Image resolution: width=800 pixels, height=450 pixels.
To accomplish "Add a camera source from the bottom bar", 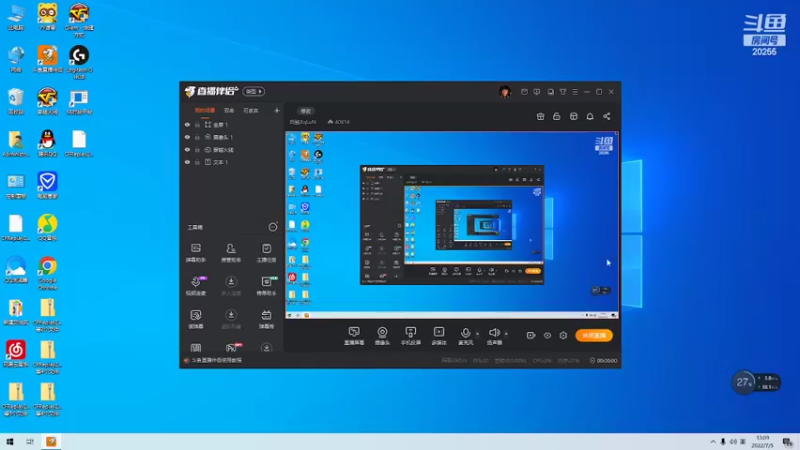I will point(382,336).
